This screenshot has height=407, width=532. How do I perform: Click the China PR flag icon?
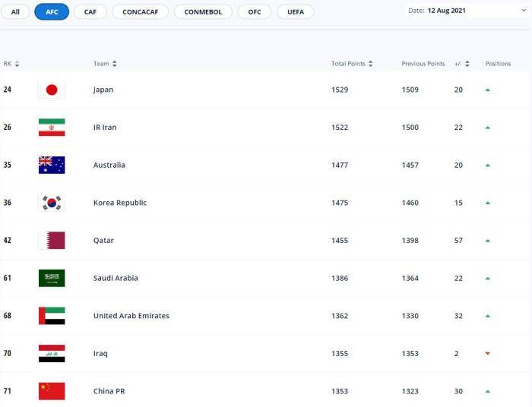[52, 391]
